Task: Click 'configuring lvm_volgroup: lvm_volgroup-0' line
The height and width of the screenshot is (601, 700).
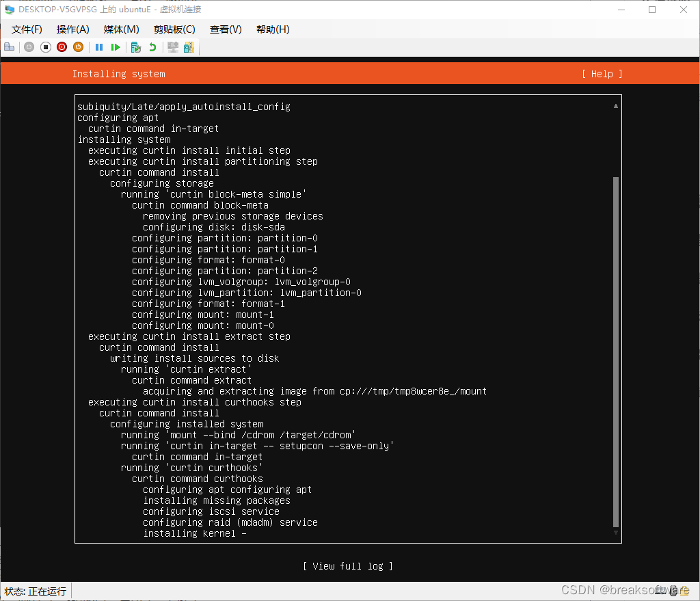Action: 241,282
